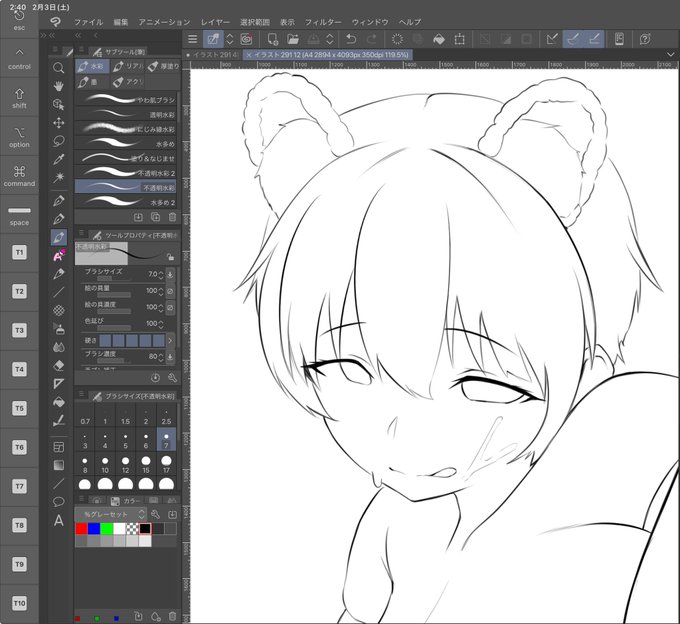Select the Eyedropper tool
680x624 pixels.
pos(59,159)
